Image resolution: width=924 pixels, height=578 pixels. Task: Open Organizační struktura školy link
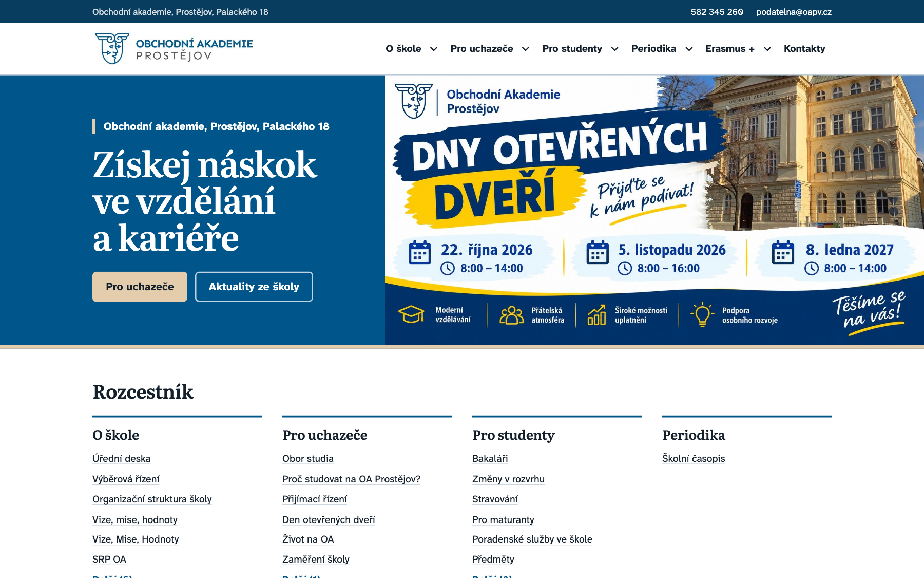click(152, 499)
